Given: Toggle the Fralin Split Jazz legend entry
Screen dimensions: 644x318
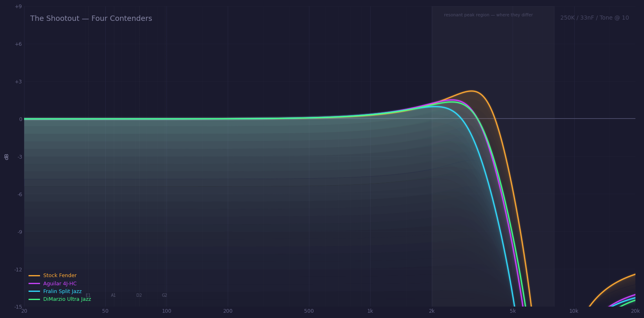Looking at the screenshot, I should 62,291.
